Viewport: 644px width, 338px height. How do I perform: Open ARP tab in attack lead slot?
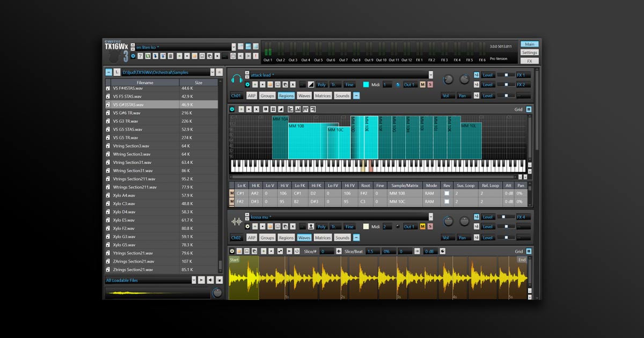click(x=252, y=95)
